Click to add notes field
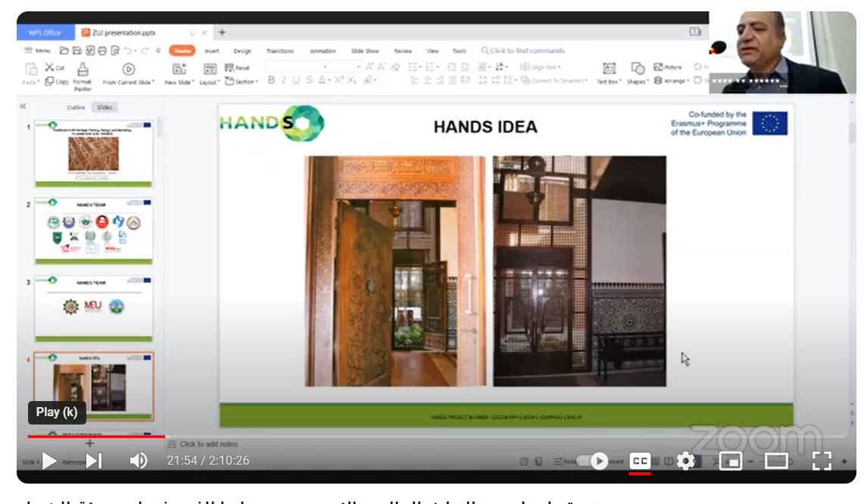The image size is (864, 504). click(x=209, y=444)
